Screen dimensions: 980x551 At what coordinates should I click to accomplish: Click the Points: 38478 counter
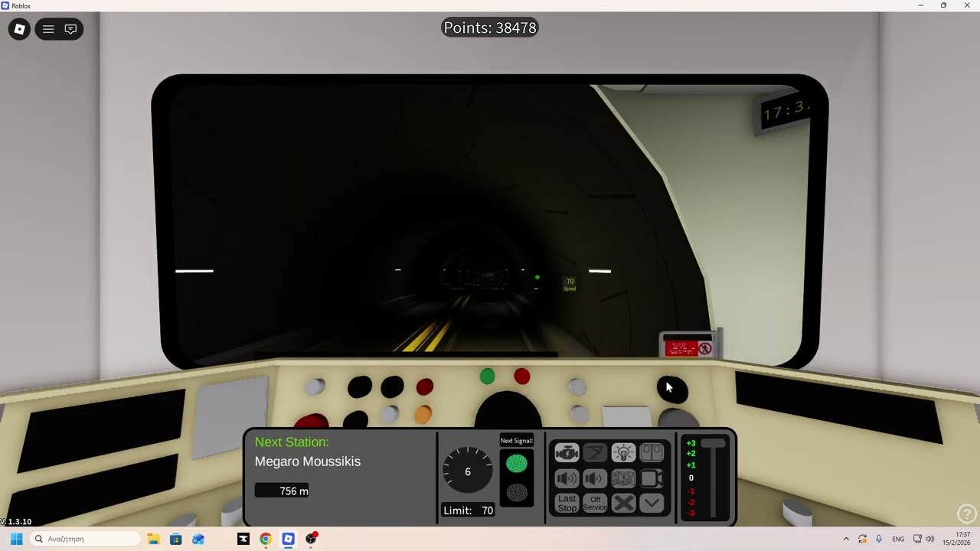coord(490,28)
